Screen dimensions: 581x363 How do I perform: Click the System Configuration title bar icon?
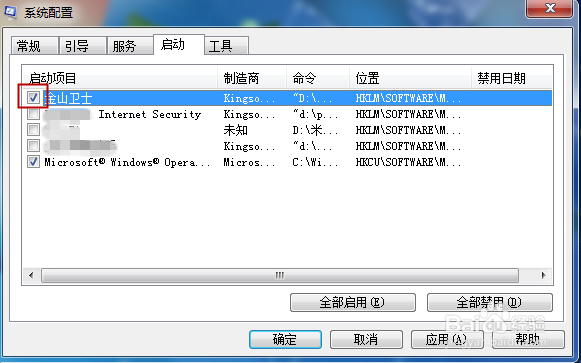click(x=10, y=13)
